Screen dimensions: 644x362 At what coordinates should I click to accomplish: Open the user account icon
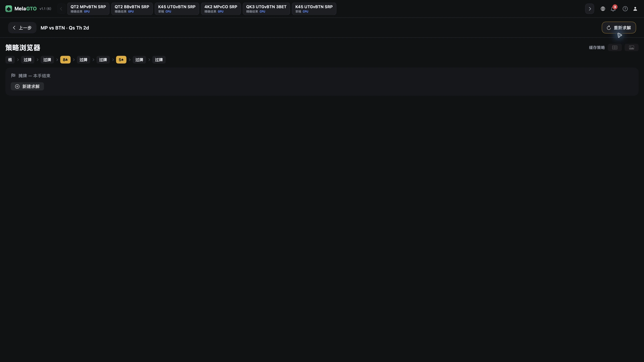(x=635, y=9)
